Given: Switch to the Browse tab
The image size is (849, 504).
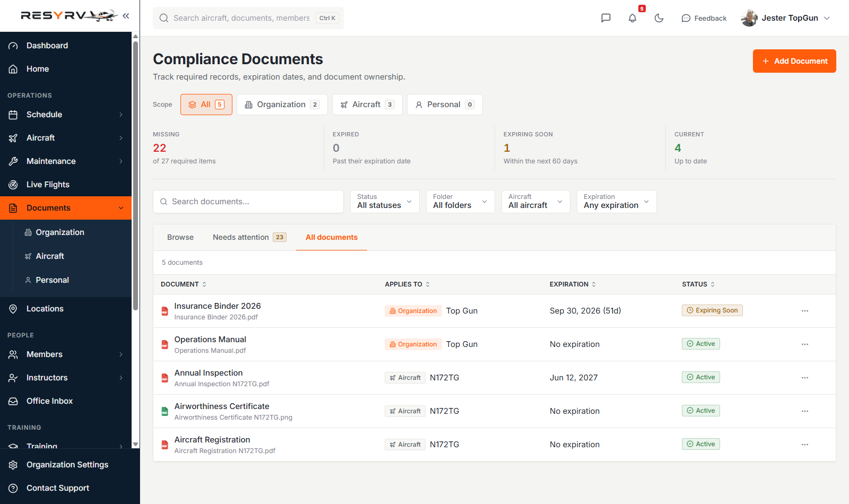Looking at the screenshot, I should tap(180, 237).
